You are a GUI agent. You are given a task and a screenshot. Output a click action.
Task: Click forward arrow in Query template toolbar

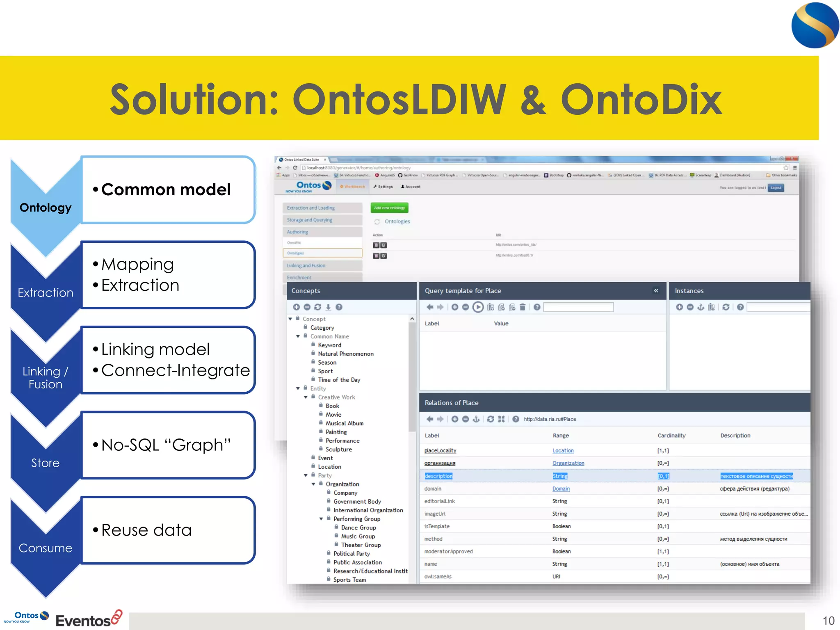point(440,307)
